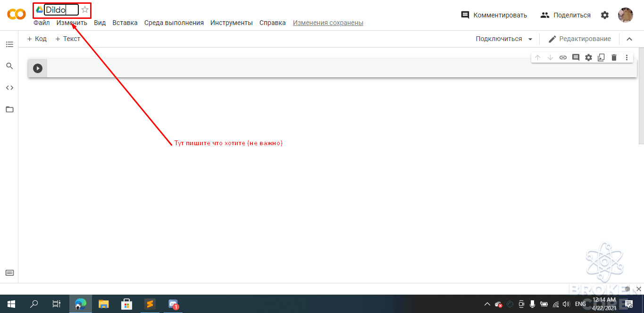The height and width of the screenshot is (313, 644).
Task: Star the notebook
Action: (x=85, y=9)
